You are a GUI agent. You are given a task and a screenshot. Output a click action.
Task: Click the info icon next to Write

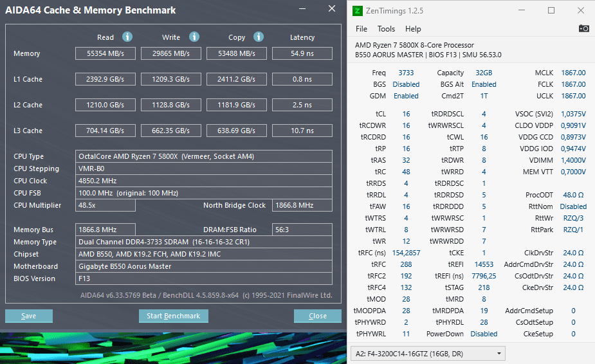pos(194,37)
